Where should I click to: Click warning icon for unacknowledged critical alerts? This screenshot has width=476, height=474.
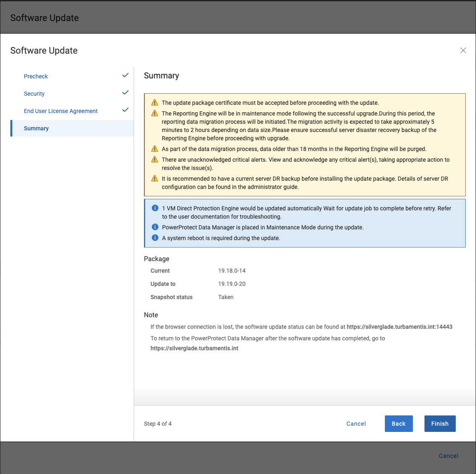(x=155, y=159)
